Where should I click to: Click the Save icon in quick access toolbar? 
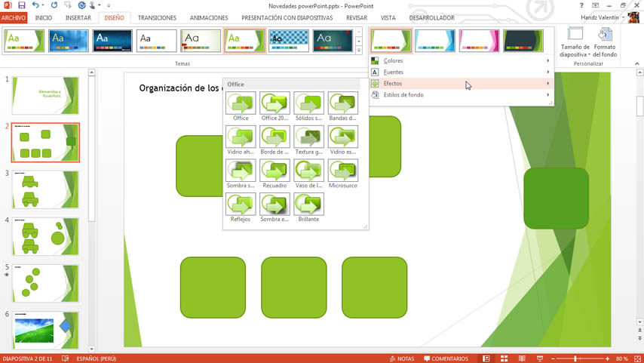tap(21, 5)
